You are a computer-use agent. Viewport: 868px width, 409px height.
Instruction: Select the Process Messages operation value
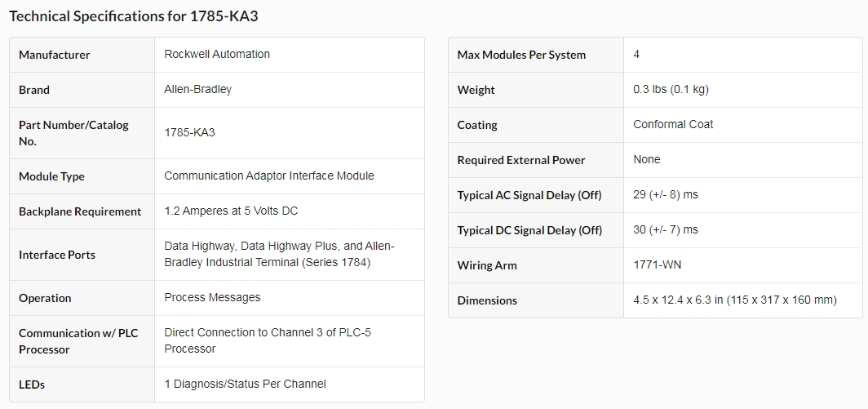point(212,298)
